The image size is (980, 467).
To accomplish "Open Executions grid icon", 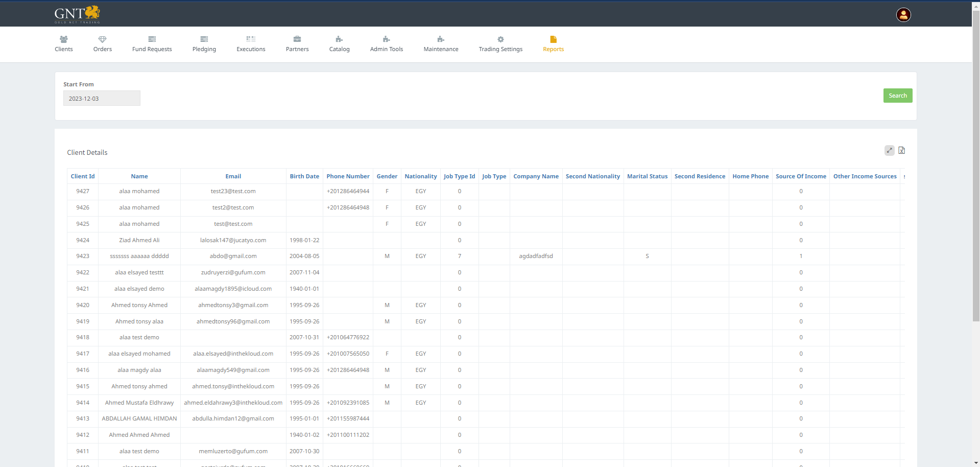I will [251, 39].
